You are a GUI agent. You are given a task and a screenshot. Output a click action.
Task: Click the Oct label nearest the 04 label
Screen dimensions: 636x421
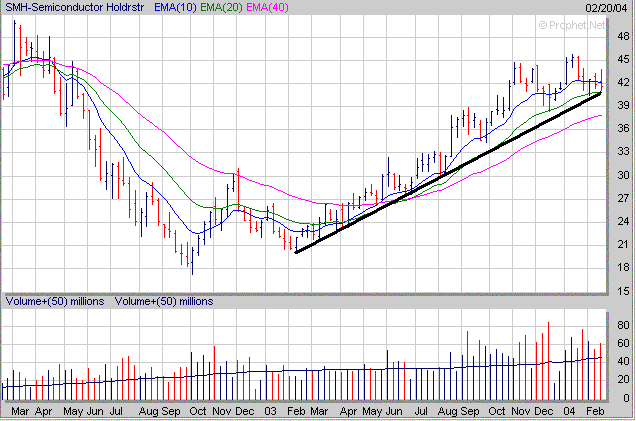click(496, 411)
